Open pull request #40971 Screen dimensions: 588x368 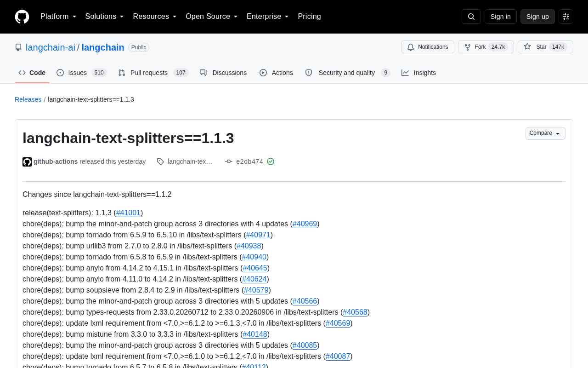click(x=258, y=235)
